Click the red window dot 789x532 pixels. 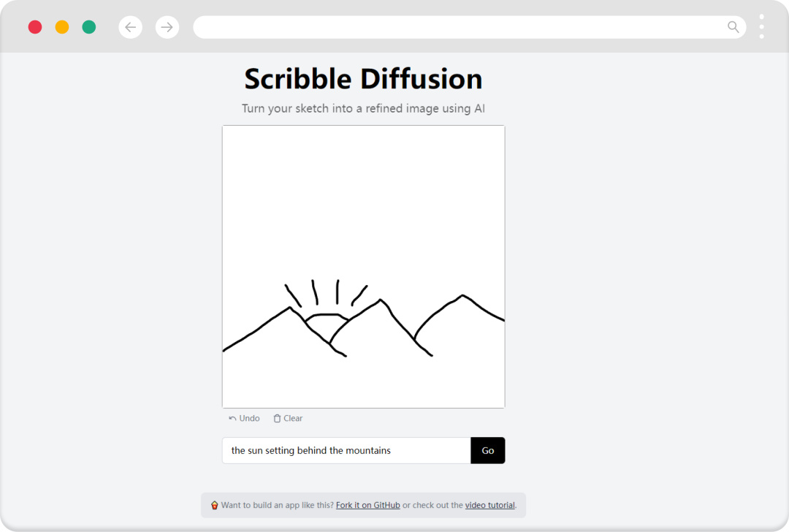pos(35,27)
